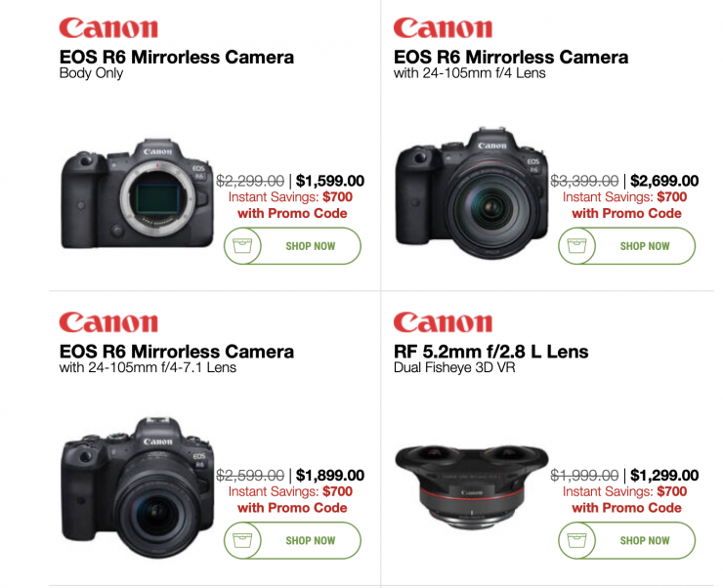Click the RF 5.2mm f/2.8 L Lens title
The width and height of the screenshot is (723, 588).
coord(490,352)
